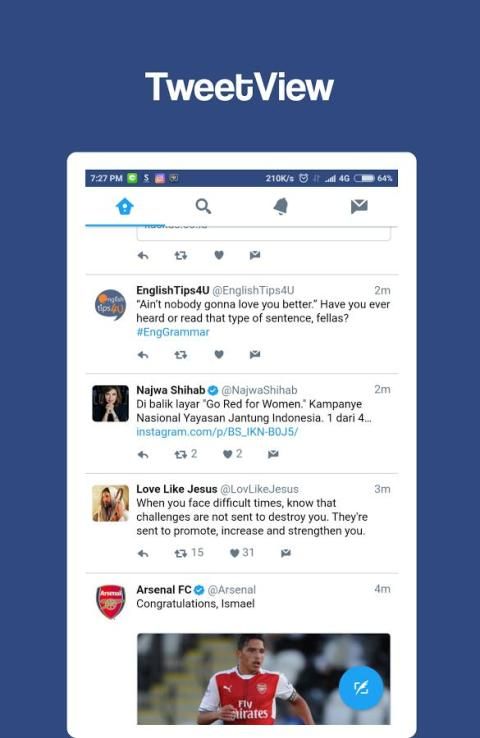
Task: Send Love Like Jesus tweet via message
Action: 286,553
